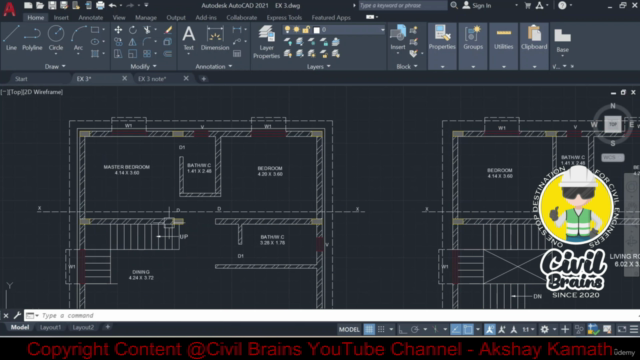Viewport: 640px width, 360px height.
Task: Click the search keyword input field
Action: 403,5
